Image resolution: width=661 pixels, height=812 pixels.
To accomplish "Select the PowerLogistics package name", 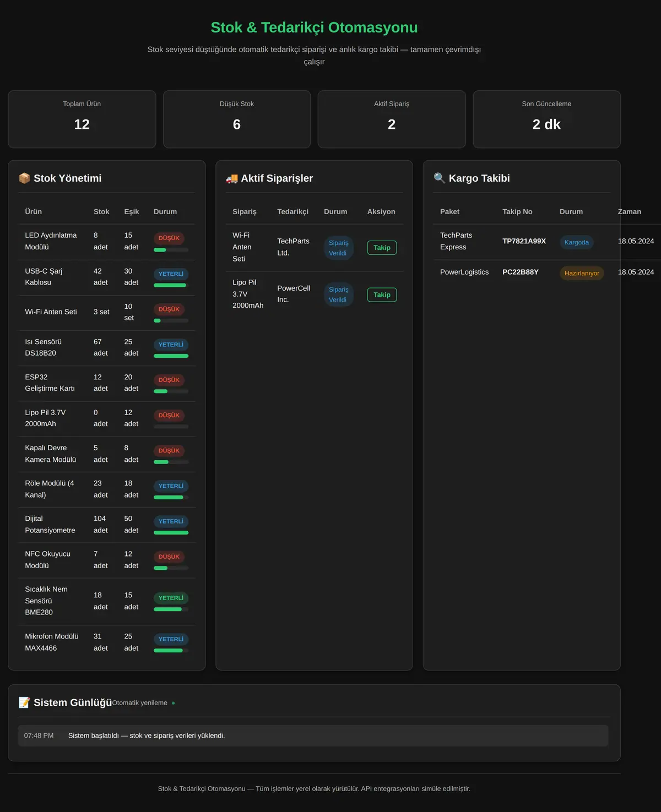I will point(464,272).
